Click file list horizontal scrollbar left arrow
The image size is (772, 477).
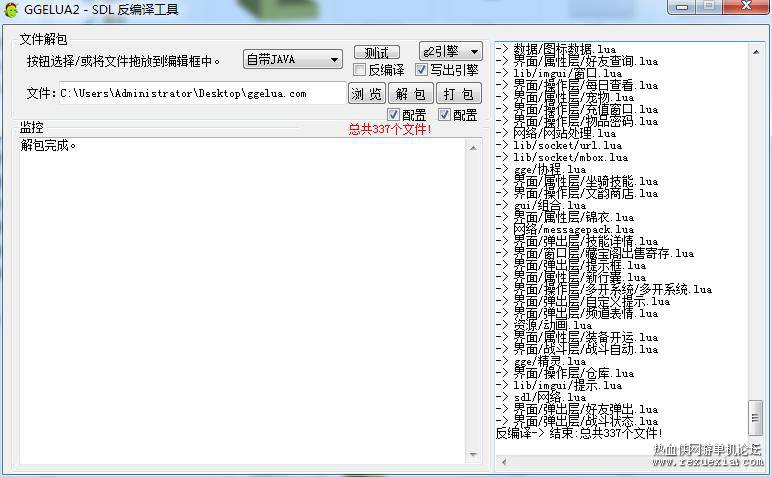coord(503,462)
